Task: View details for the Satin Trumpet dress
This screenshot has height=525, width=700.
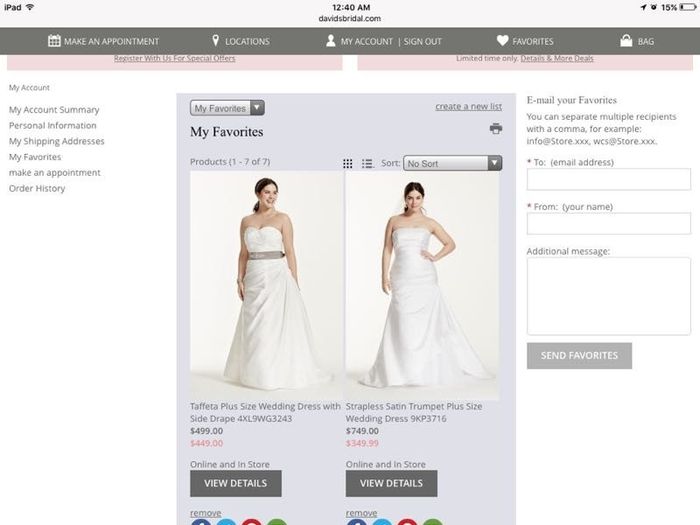Action: [392, 483]
